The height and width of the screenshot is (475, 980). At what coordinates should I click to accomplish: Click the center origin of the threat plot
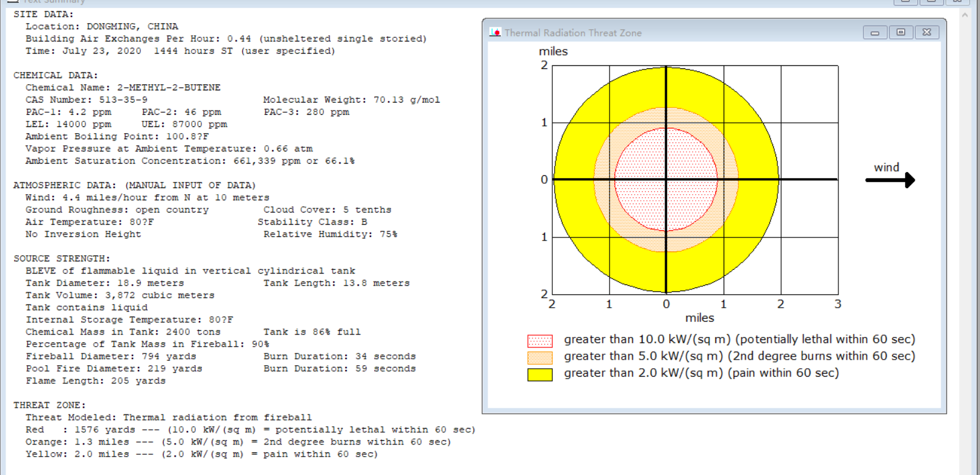pos(666,179)
